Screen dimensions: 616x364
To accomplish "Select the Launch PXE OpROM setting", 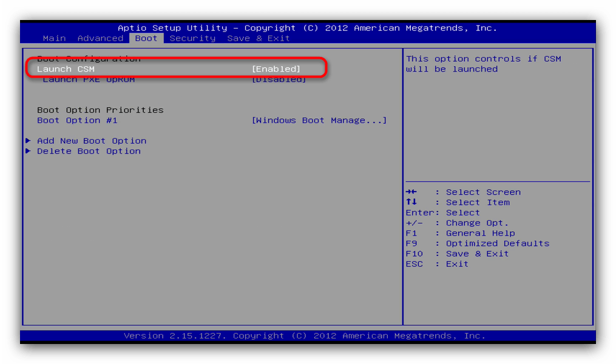I will (x=89, y=79).
